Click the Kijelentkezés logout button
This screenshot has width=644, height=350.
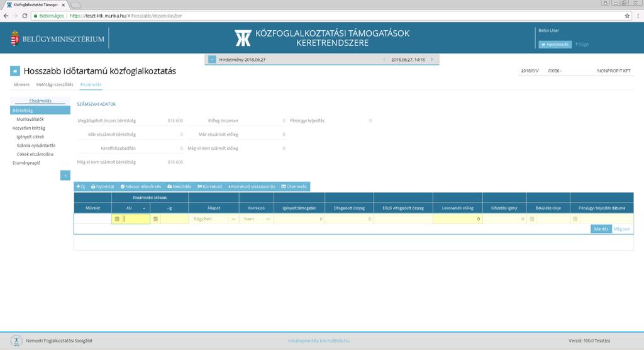[x=555, y=45]
